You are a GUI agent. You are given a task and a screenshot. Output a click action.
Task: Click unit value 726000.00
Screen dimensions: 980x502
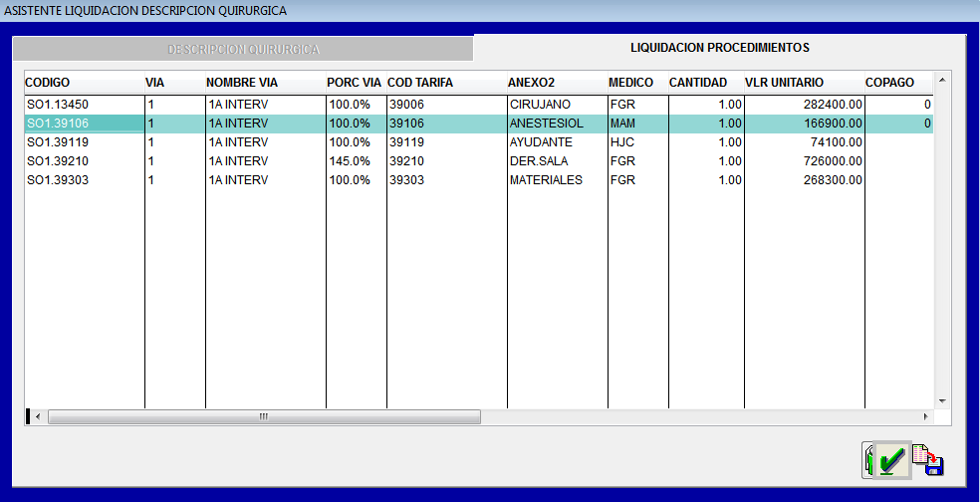[805, 160]
